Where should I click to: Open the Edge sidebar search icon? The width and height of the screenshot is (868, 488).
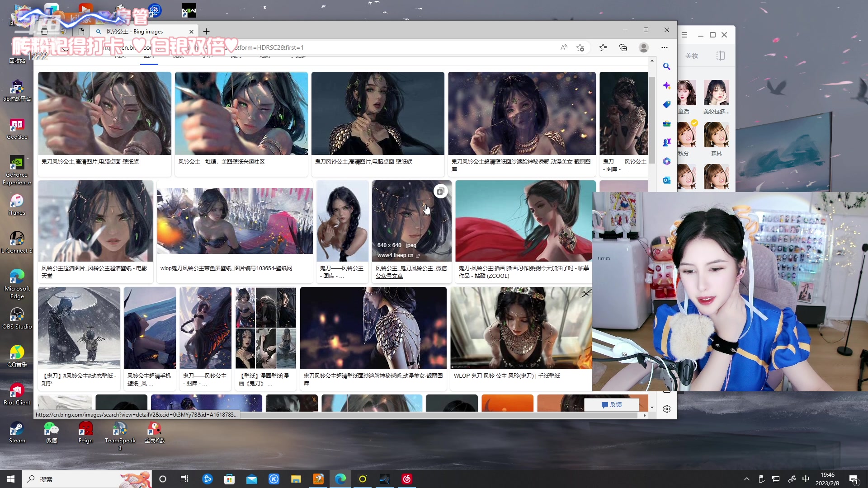pyautogui.click(x=666, y=66)
